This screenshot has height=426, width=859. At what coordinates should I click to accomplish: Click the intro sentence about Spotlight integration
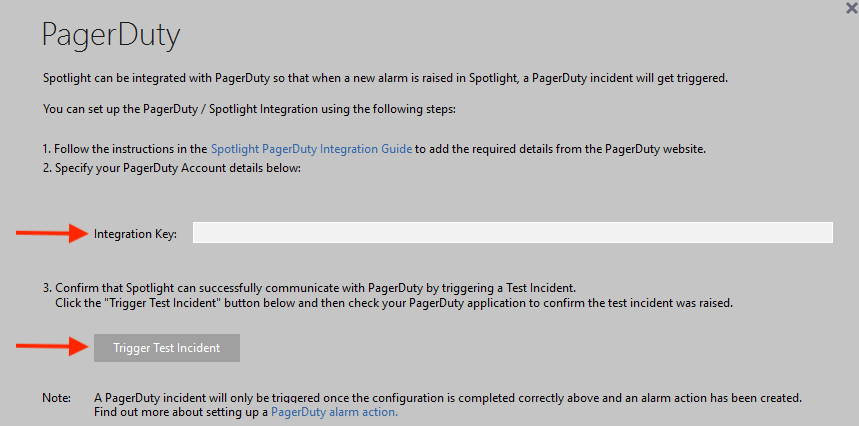pos(385,78)
